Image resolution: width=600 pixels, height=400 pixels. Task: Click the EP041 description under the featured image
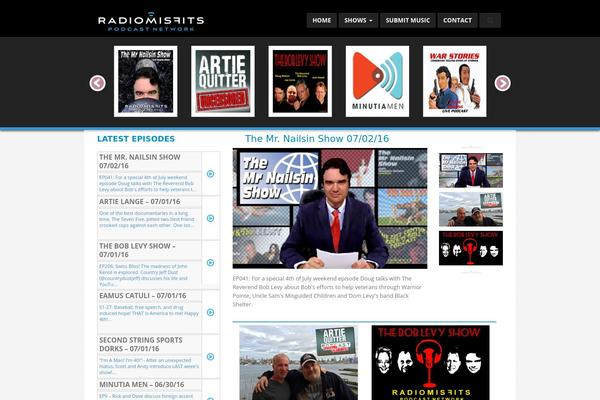(327, 291)
